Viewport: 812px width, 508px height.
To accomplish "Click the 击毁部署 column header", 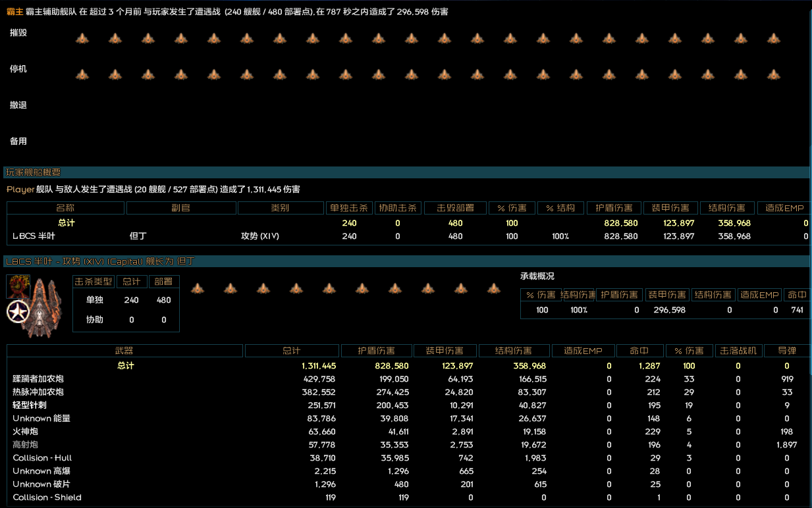I will pos(455,208).
